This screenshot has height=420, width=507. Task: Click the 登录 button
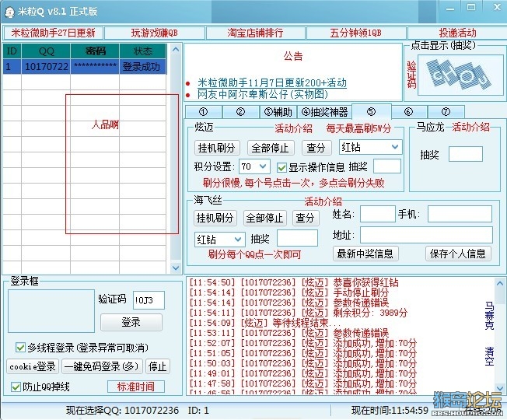(x=131, y=322)
